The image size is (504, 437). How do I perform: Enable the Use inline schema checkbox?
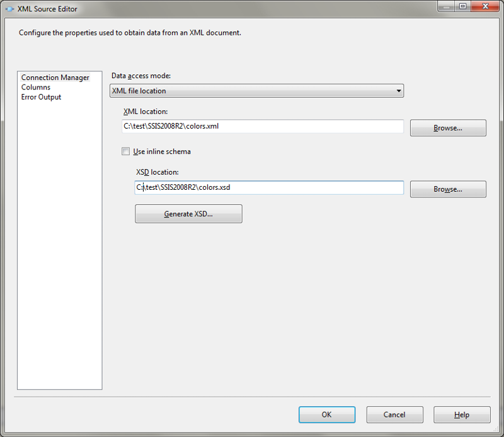click(125, 151)
